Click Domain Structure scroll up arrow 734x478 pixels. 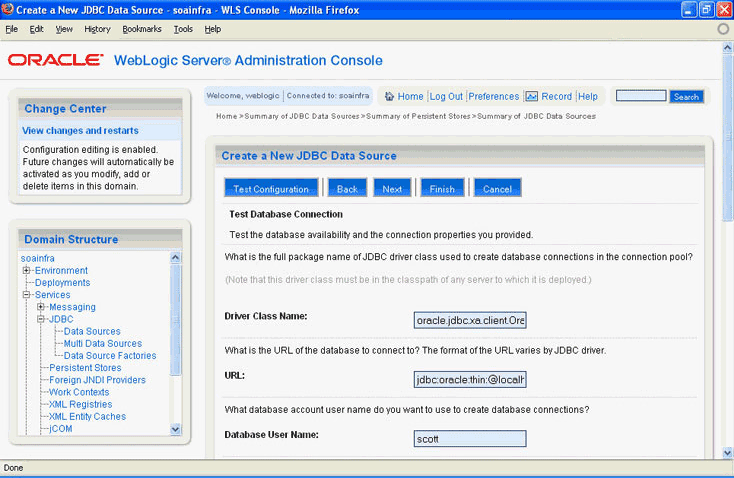176,257
